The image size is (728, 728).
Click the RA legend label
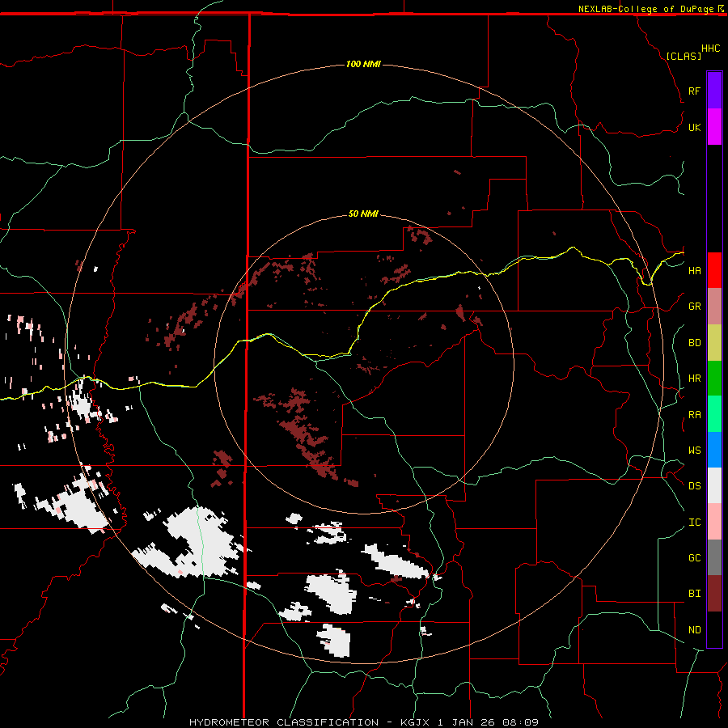pyautogui.click(x=694, y=415)
